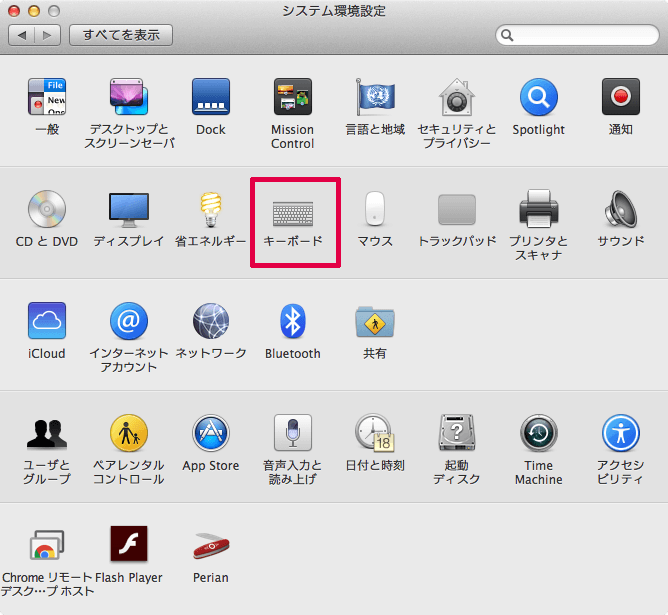668x615 pixels.
Task: Open 通知 (Notifications) icon
Action: pos(621,97)
